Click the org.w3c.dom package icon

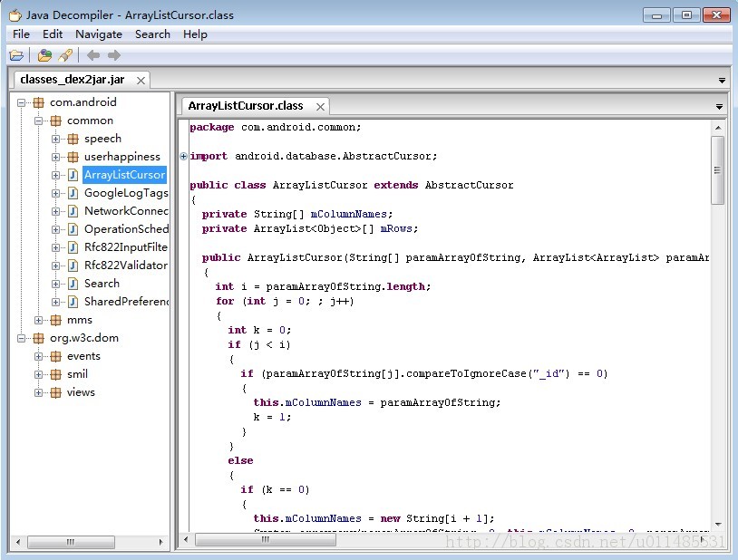pyautogui.click(x=39, y=338)
